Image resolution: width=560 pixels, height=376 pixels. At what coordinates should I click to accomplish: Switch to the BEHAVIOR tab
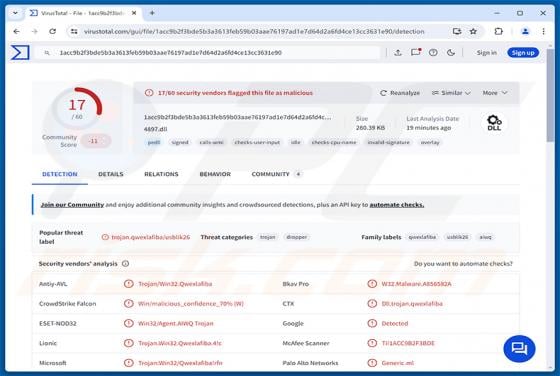[215, 174]
